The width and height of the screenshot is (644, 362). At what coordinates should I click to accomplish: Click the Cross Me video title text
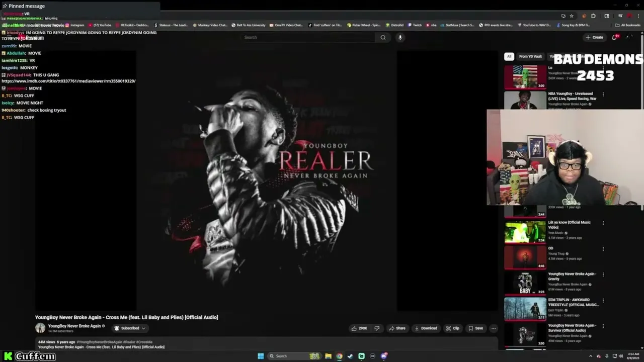[x=126, y=317]
